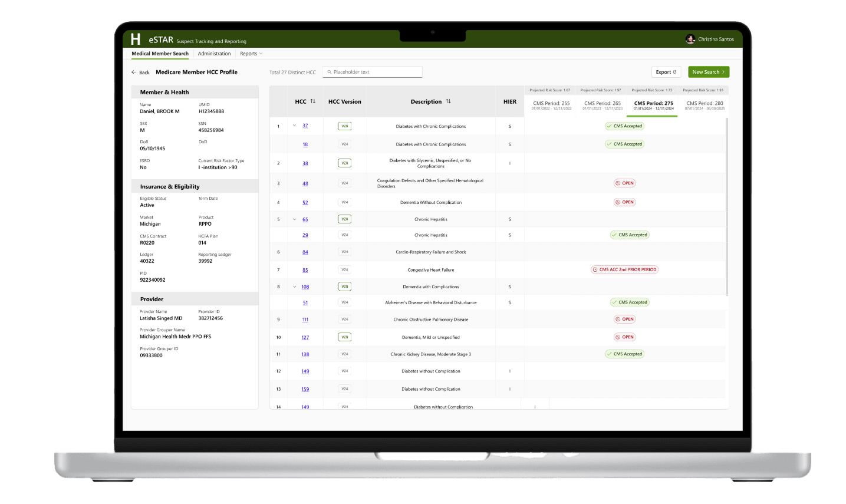Click CMS Accepted badge for HCC 37
The width and height of the screenshot is (846, 504).
pos(625,126)
